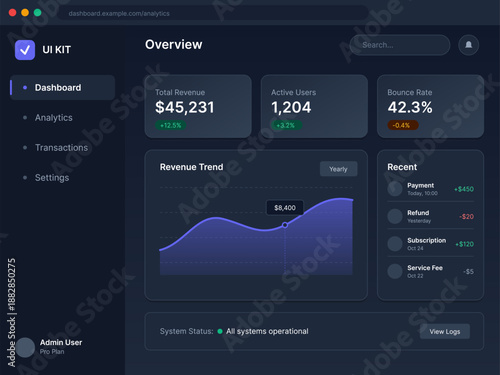This screenshot has width=500, height=375.
Task: Click the Overview page title
Action: [x=173, y=45]
